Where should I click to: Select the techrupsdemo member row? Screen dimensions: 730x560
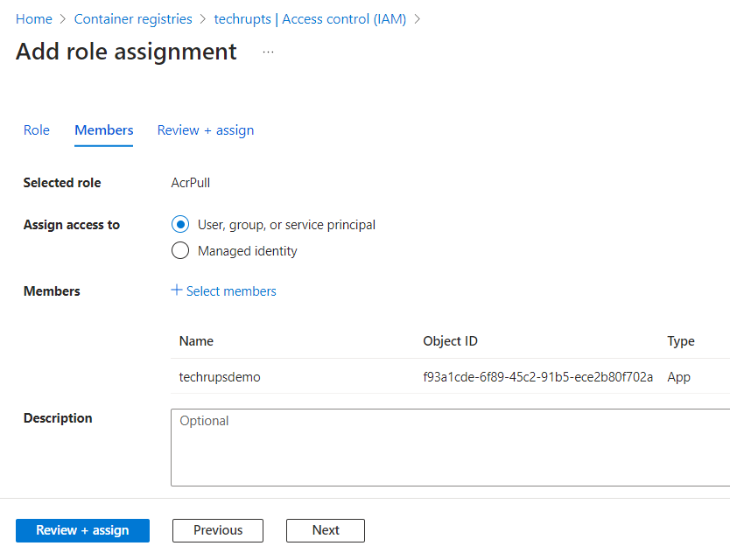click(x=220, y=377)
